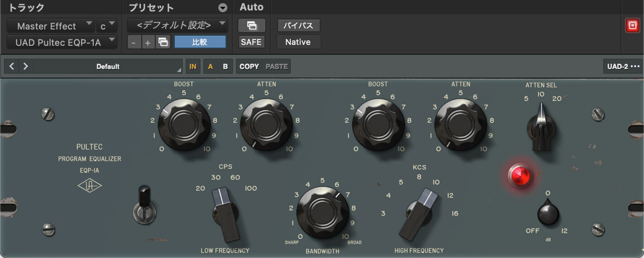Click the Native format button

point(298,42)
